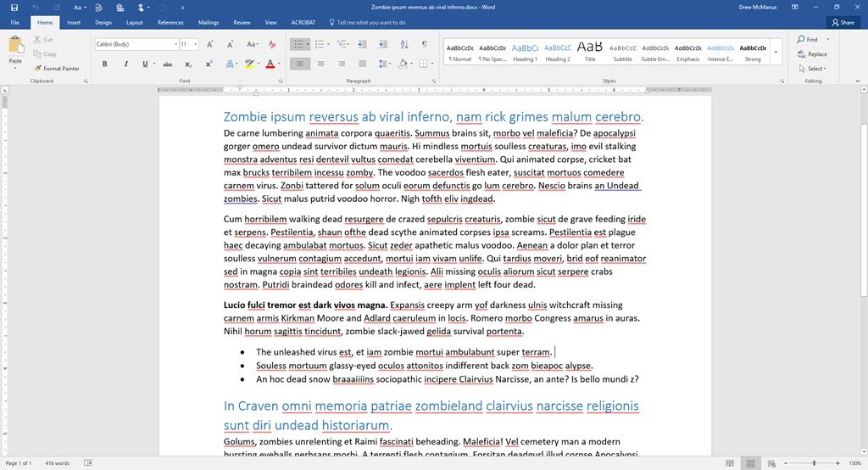
Task: Switch to Read Mode view in status bar
Action: point(730,463)
